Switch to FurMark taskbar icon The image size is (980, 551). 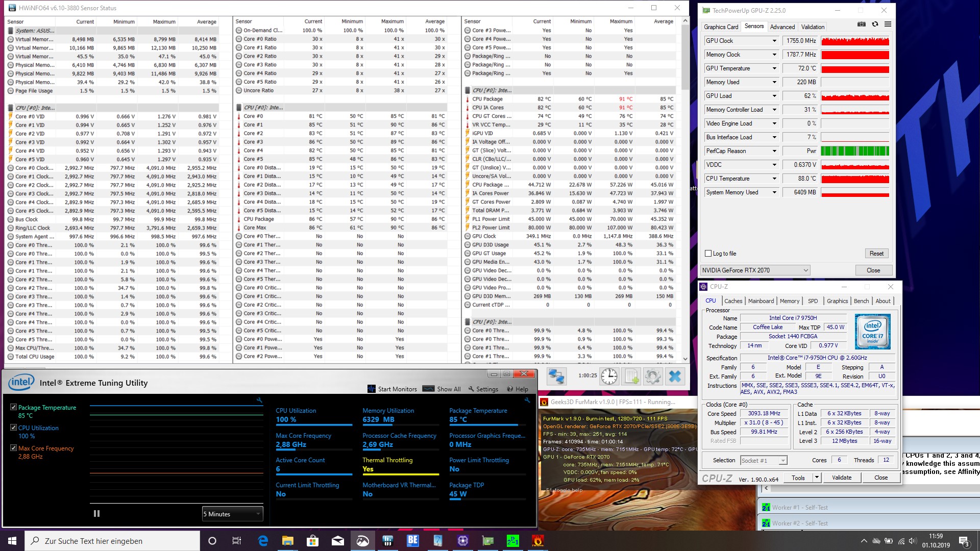click(537, 541)
